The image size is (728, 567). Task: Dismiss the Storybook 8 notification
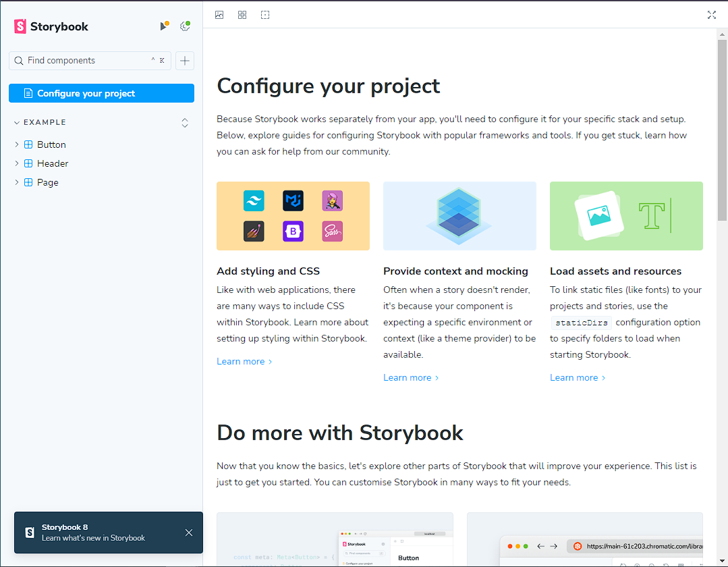(x=188, y=533)
